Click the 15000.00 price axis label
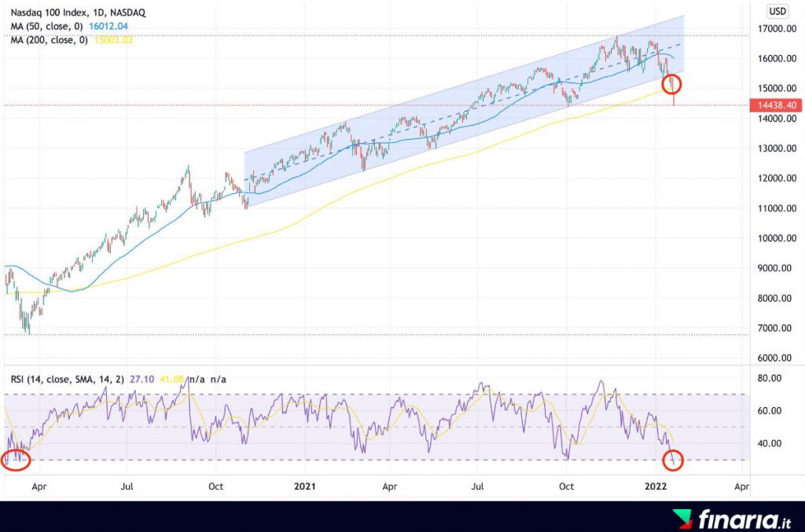 [x=777, y=88]
